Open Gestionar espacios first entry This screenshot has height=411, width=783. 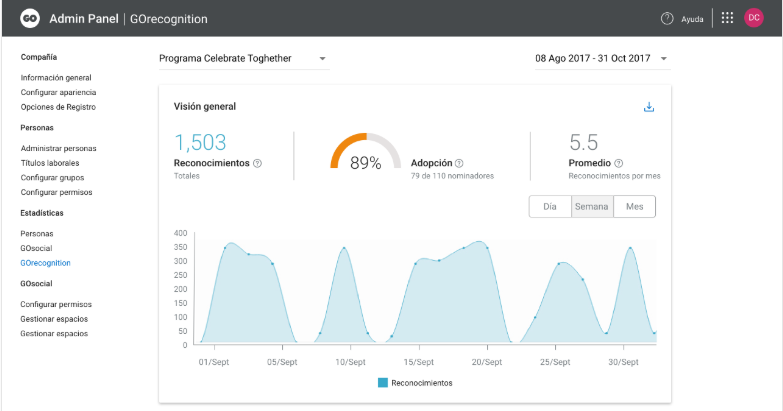pyautogui.click(x=54, y=319)
